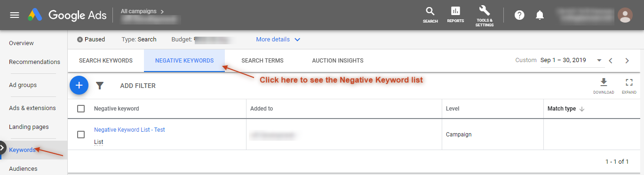Go to the previous date range arrow
The image size is (644, 175).
(x=611, y=61)
